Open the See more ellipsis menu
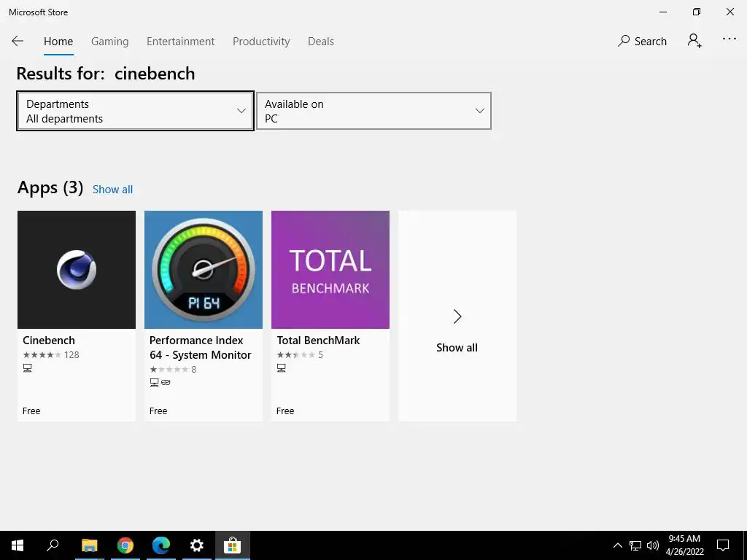The height and width of the screenshot is (560, 747). click(729, 39)
